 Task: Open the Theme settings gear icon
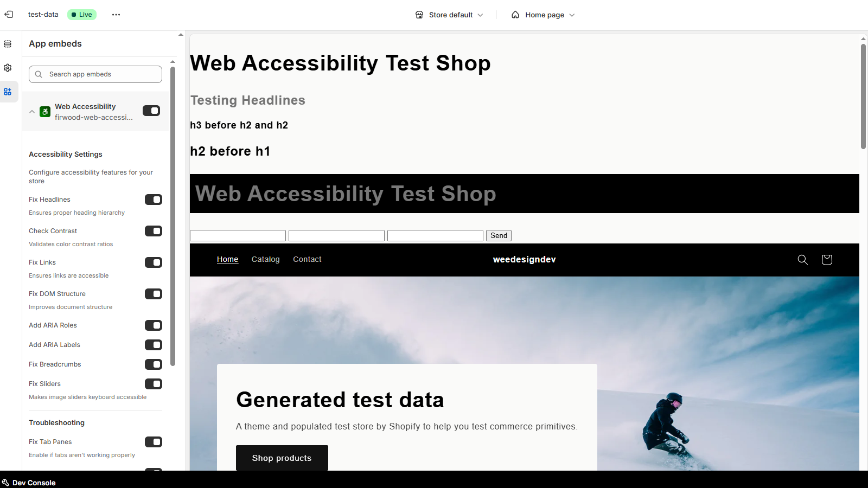(8, 68)
